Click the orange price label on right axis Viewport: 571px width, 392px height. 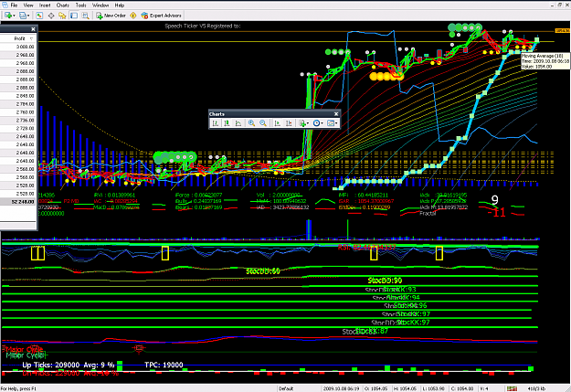pyautogui.click(x=562, y=30)
